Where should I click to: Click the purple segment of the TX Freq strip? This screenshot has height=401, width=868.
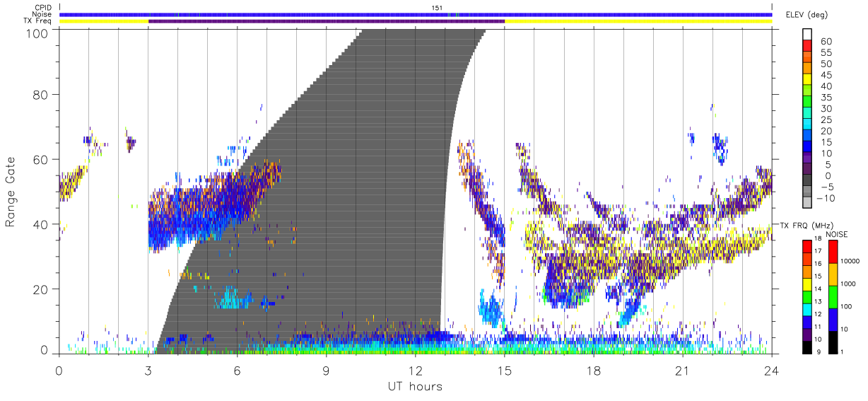[x=327, y=21]
